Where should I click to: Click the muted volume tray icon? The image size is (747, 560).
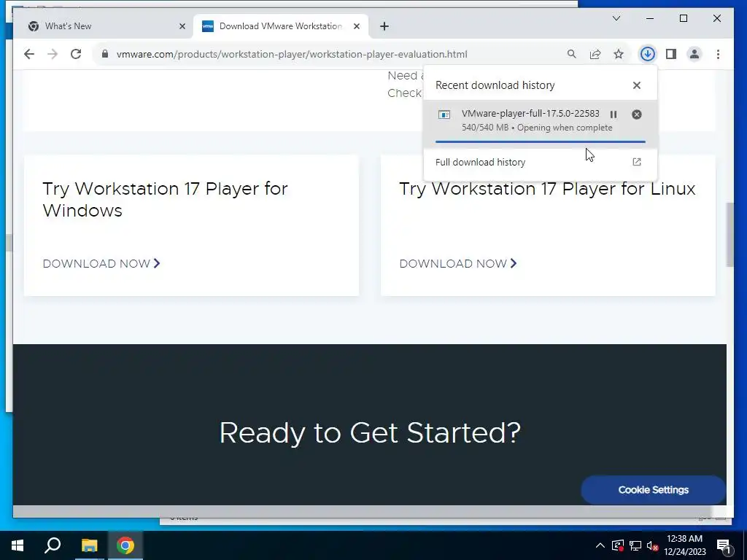[653, 545]
